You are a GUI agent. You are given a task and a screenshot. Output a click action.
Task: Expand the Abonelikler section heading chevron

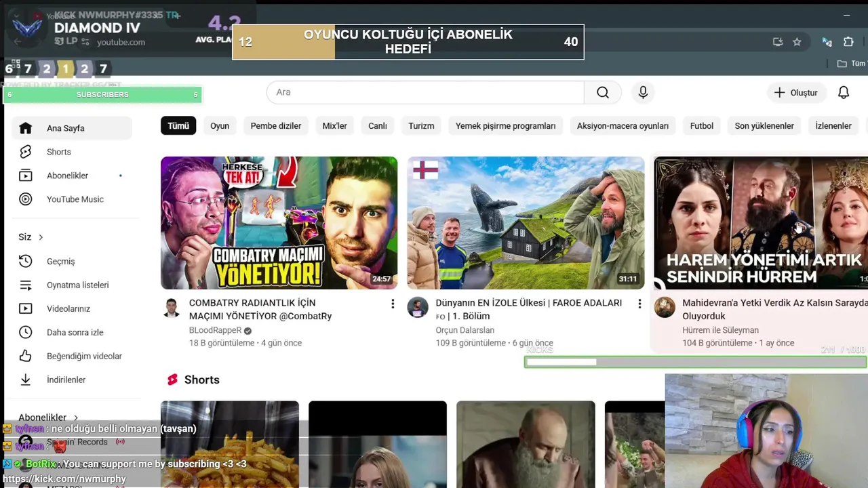click(x=75, y=418)
